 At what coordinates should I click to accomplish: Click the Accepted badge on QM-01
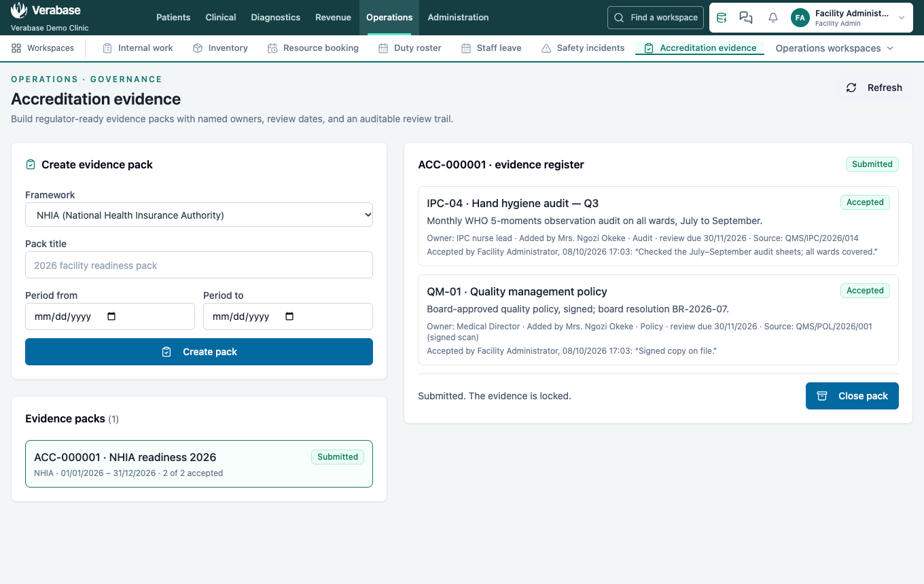click(x=865, y=291)
